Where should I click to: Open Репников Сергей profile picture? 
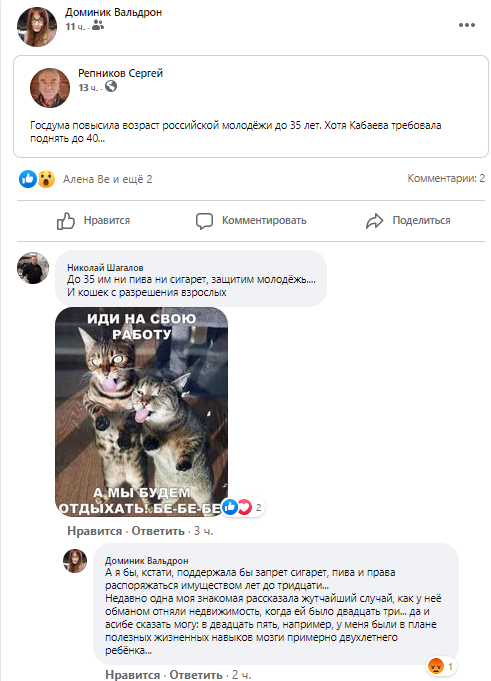pyautogui.click(x=50, y=88)
